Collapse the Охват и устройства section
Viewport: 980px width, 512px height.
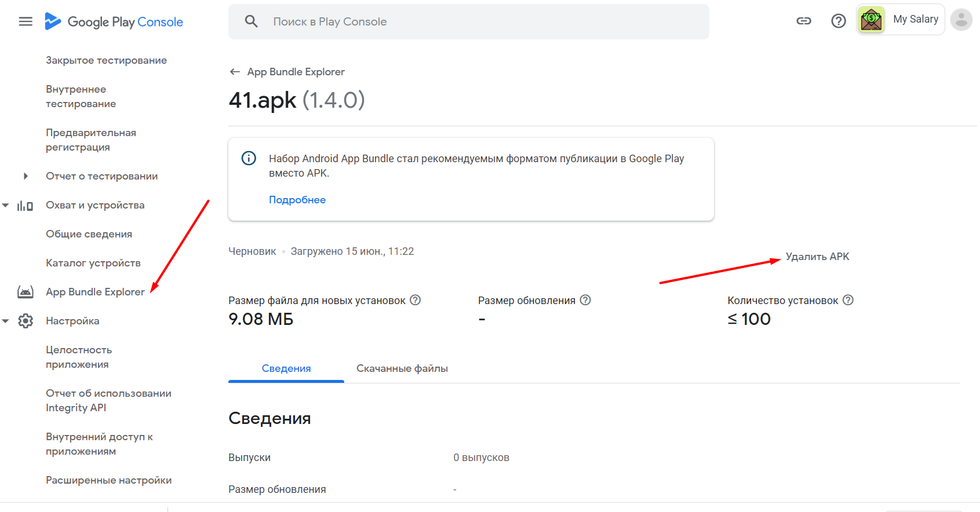(x=6, y=205)
